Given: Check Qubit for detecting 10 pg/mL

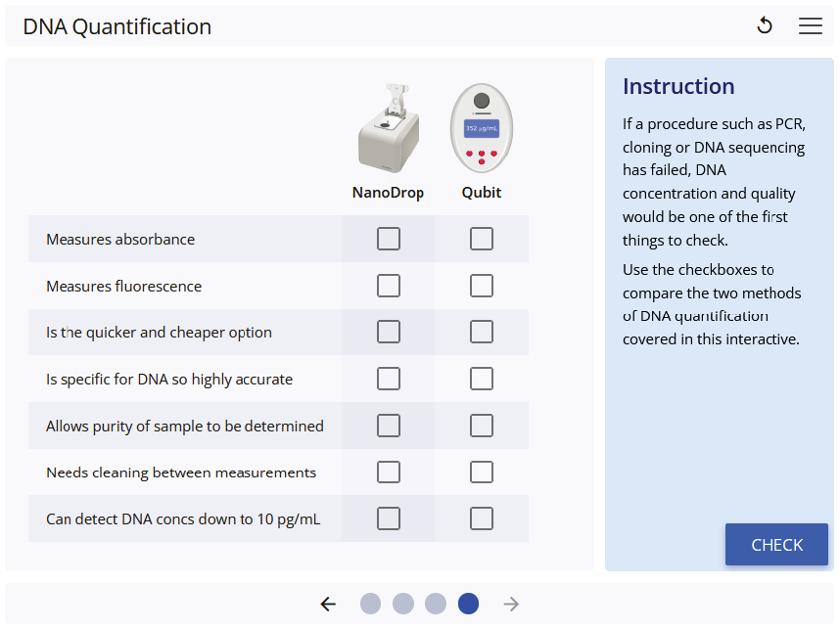Looking at the screenshot, I should point(482,518).
